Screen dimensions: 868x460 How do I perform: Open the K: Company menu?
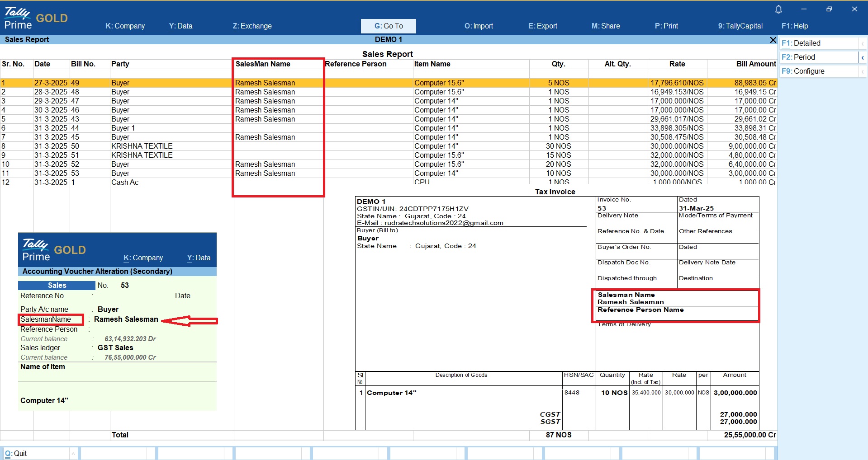click(x=125, y=26)
